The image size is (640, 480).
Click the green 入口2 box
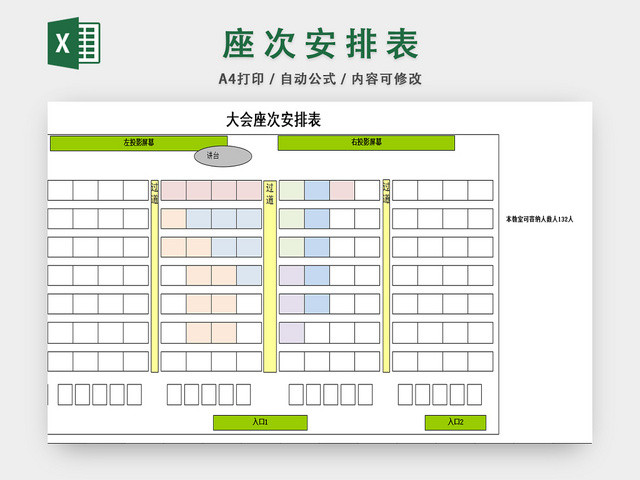point(455,422)
